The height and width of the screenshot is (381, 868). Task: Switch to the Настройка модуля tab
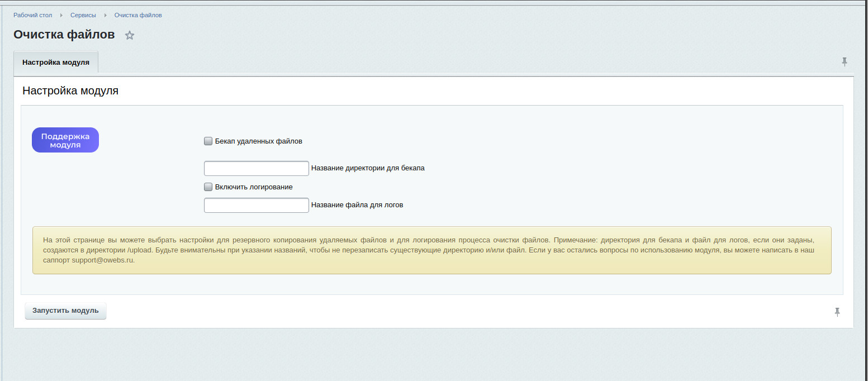56,62
